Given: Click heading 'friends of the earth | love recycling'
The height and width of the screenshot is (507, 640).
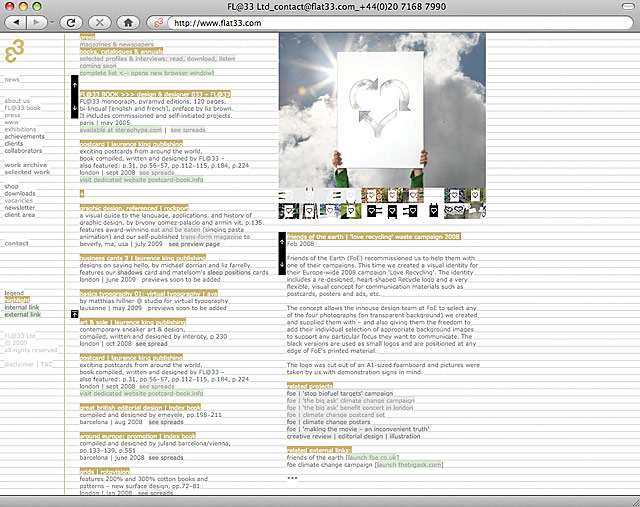Looking at the screenshot, I should (x=373, y=237).
